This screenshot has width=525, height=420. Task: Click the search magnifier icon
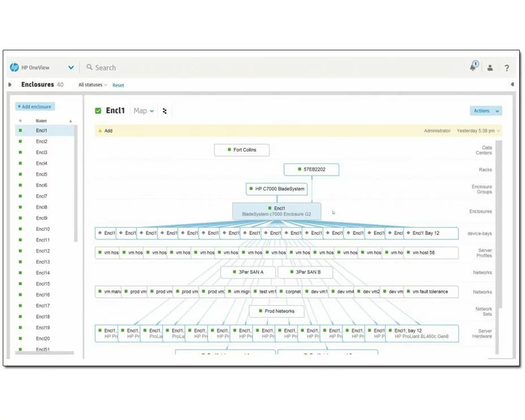[89, 67]
